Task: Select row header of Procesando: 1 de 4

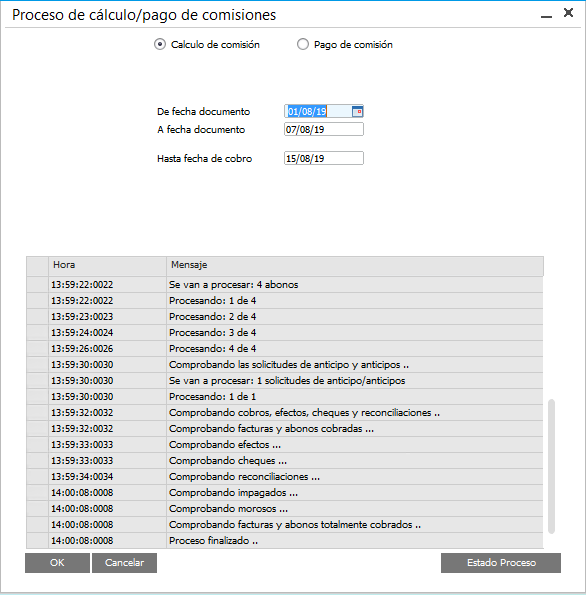Action: click(37, 301)
